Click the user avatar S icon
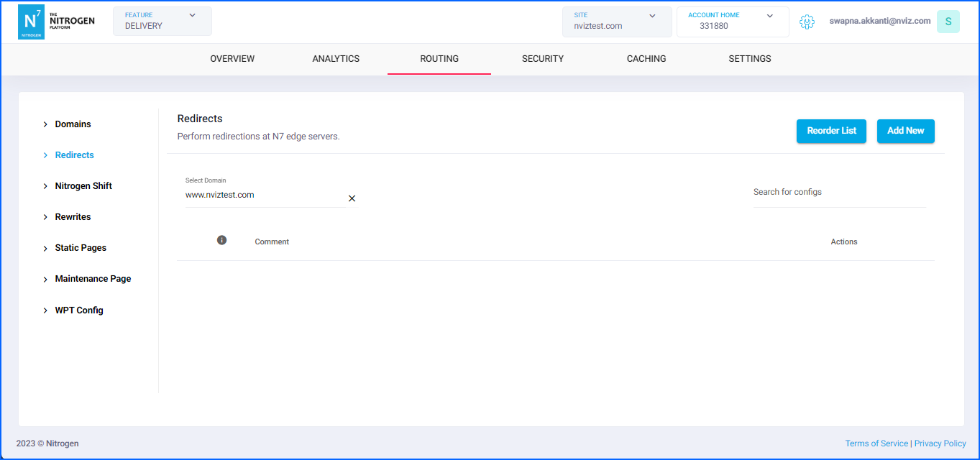This screenshot has height=460, width=980. click(948, 22)
